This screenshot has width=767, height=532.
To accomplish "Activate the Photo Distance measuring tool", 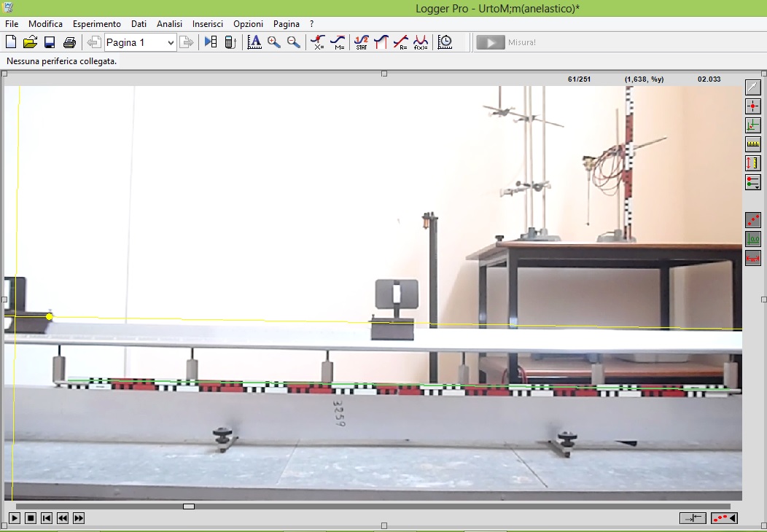I will point(752,163).
